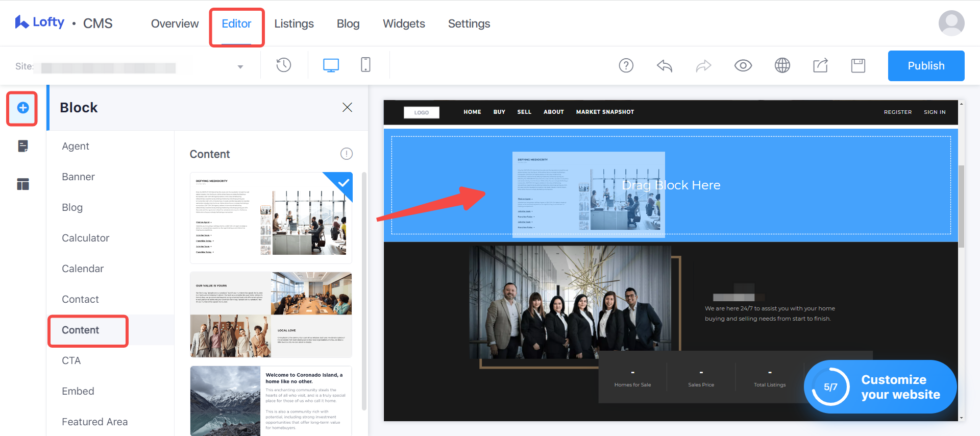The image size is (980, 436).
Task: Select the Calendar block category
Action: coord(83,269)
